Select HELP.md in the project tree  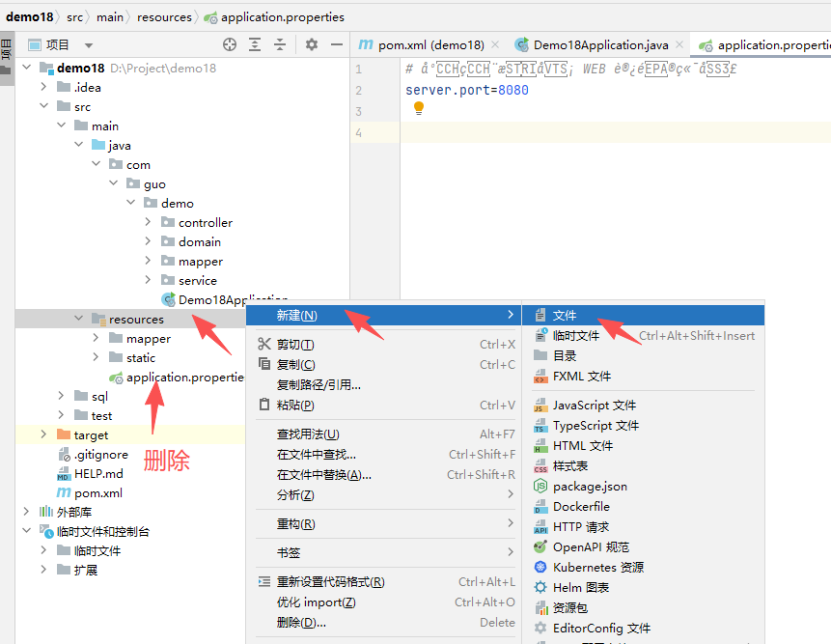(x=98, y=474)
